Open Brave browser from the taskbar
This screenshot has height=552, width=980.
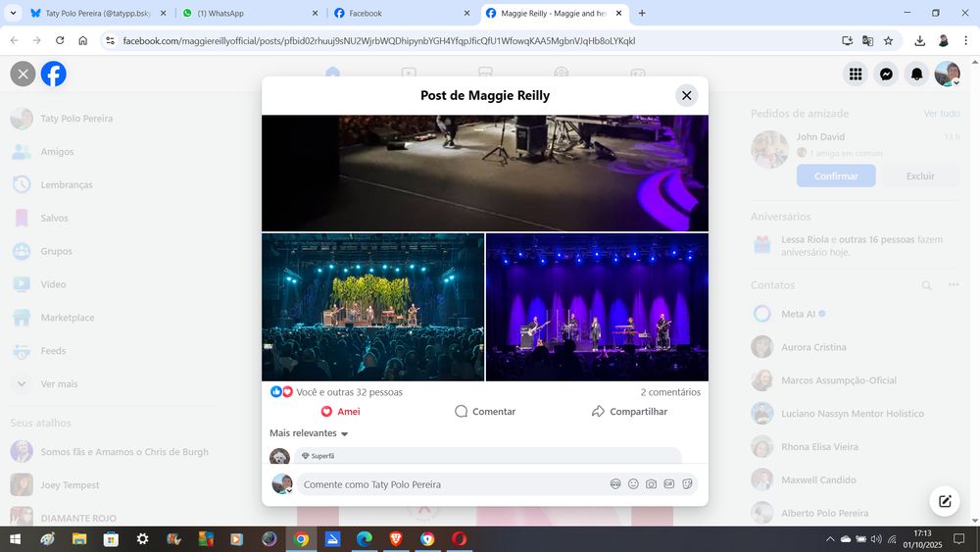click(x=396, y=539)
